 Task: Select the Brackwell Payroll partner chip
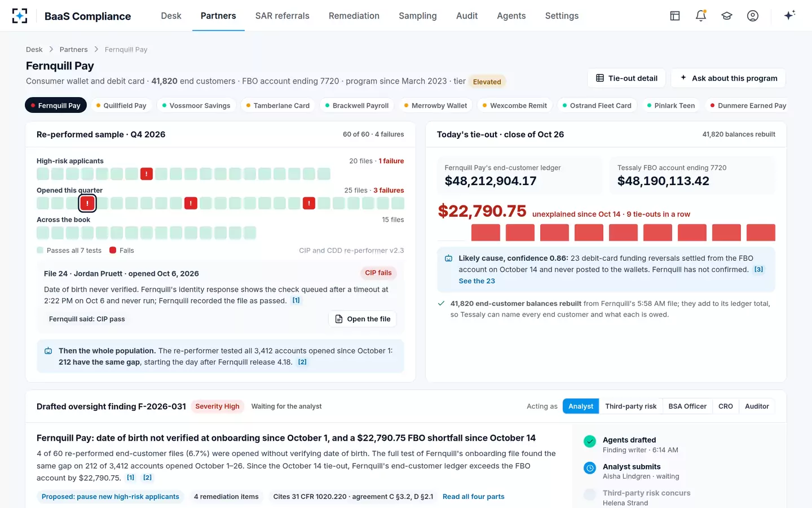357,106
